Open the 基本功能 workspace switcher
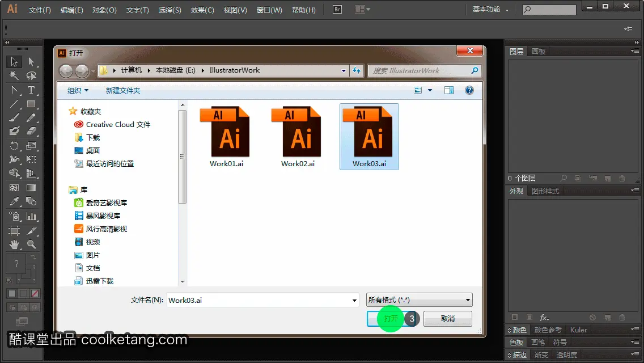 [x=490, y=9]
